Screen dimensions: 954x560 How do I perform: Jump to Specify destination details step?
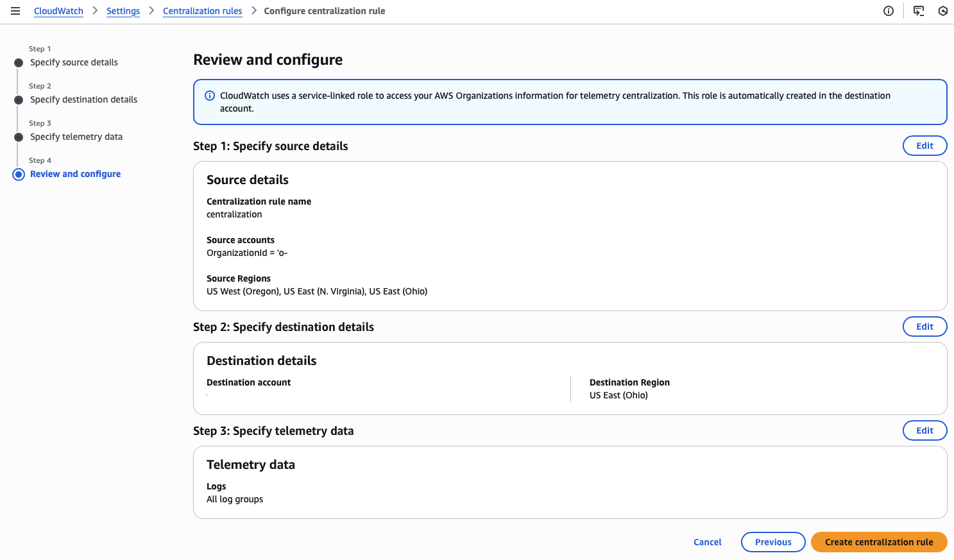(x=83, y=99)
